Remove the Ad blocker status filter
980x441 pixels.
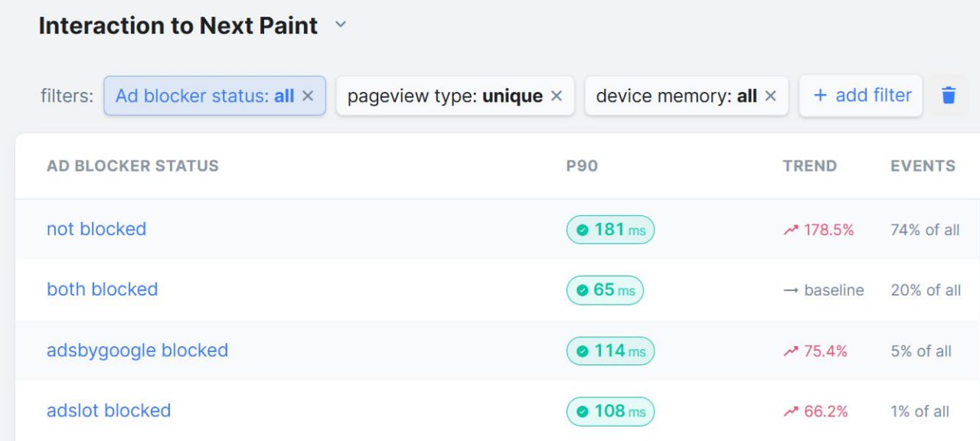coord(308,96)
